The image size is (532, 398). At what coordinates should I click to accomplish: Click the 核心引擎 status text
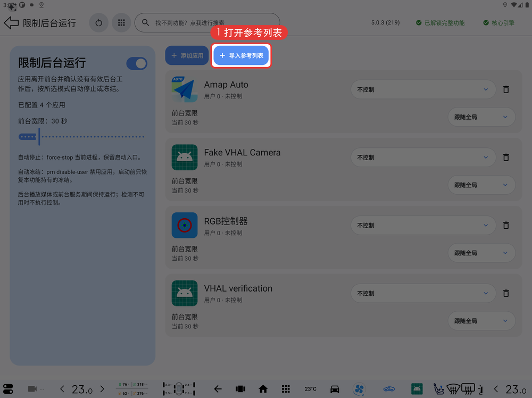coord(503,23)
